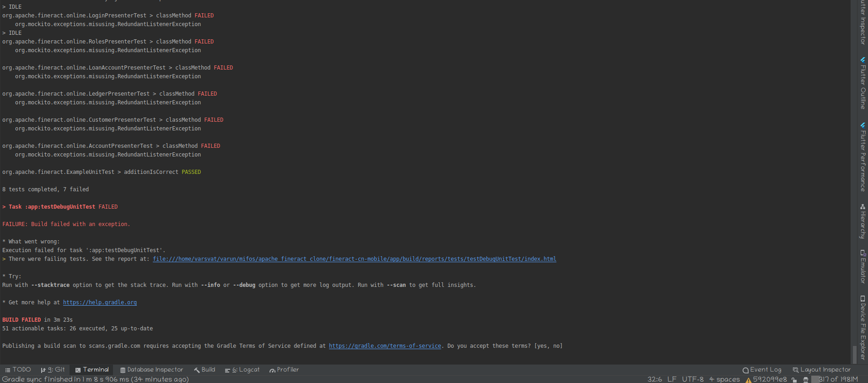Click the 317 of 1981M memory indicator
Viewport: 868px width, 383px height.
coord(835,379)
